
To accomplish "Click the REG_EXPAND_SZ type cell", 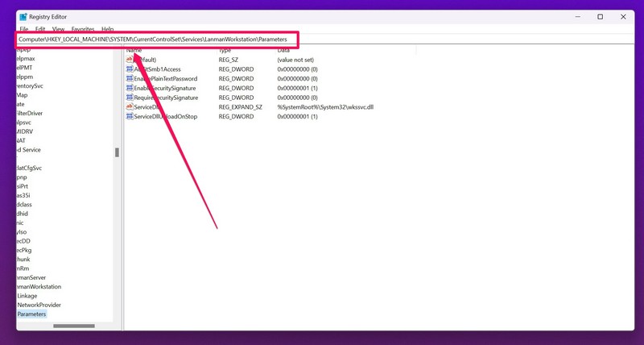I will (x=240, y=107).
